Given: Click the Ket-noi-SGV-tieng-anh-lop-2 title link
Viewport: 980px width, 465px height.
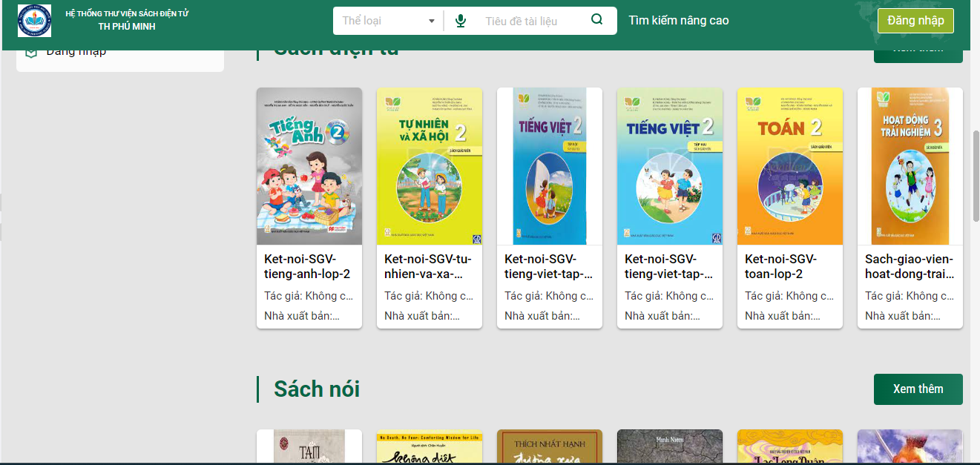Looking at the screenshot, I should [x=307, y=266].
